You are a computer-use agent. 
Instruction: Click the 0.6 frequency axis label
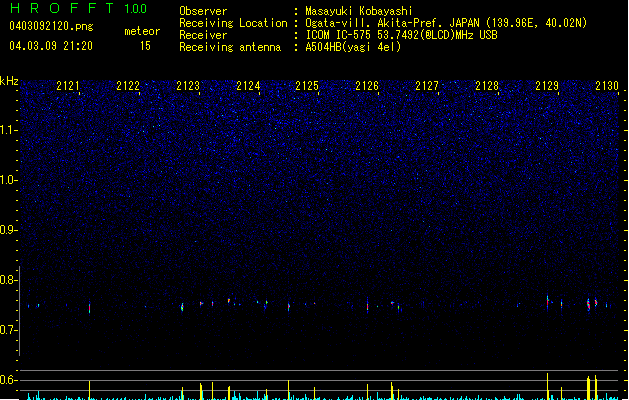point(9,380)
